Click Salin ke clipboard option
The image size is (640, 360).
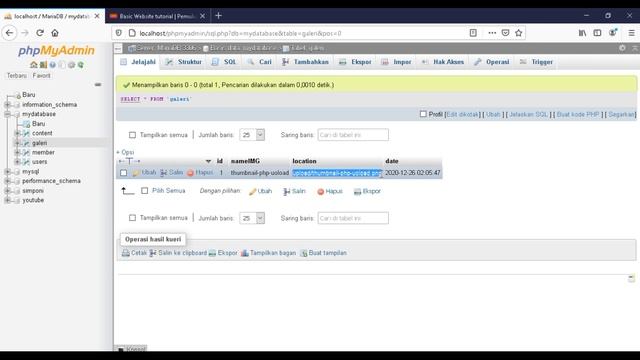[178, 253]
